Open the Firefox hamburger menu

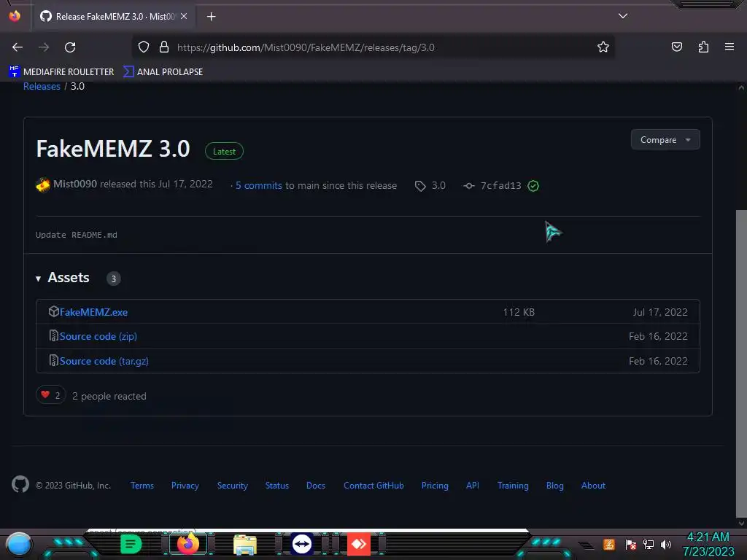pos(729,47)
